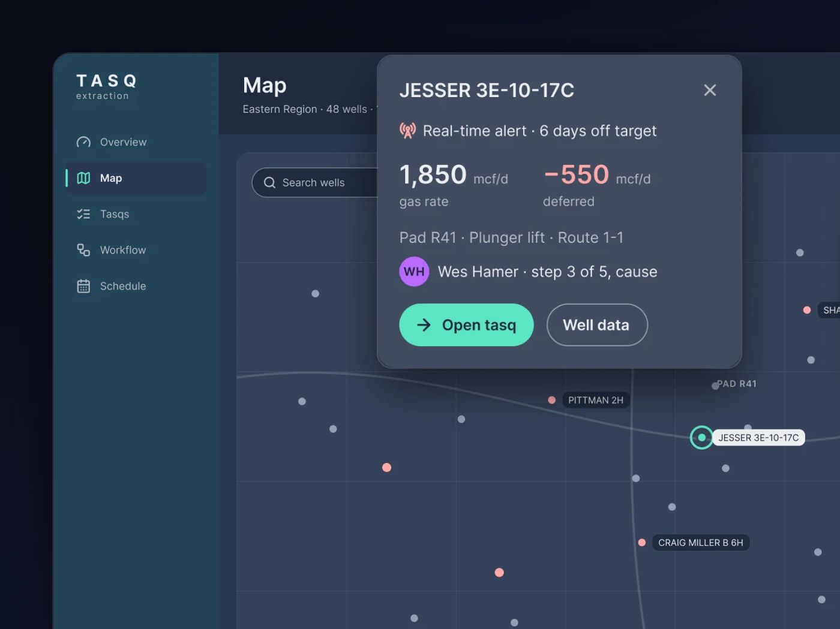
Task: Click the Tasqs checklist icon
Action: pyautogui.click(x=83, y=214)
